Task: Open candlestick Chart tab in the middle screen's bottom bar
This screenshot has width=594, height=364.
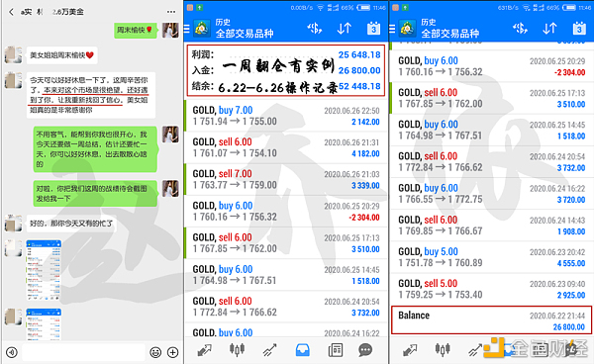Action: pos(237,350)
